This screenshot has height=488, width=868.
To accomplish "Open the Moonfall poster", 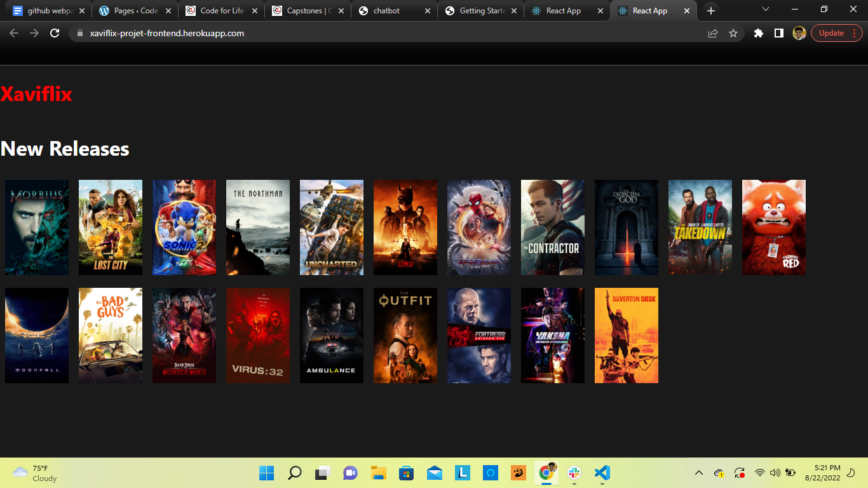I will click(37, 335).
